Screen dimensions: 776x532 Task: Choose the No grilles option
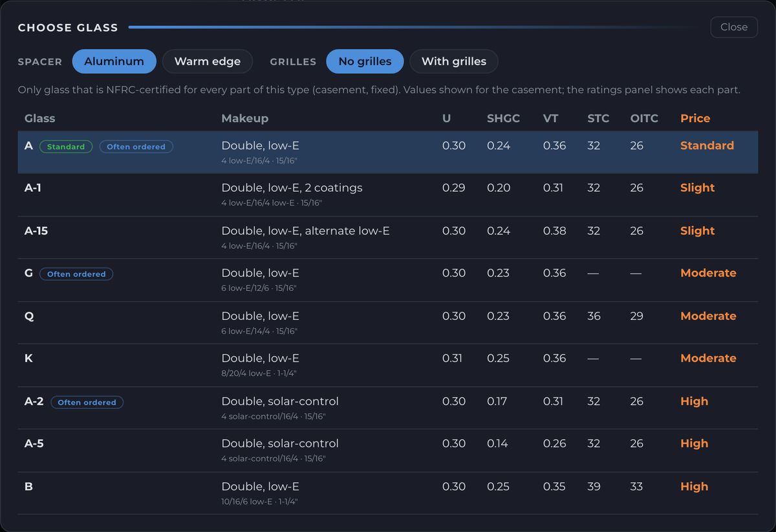365,61
